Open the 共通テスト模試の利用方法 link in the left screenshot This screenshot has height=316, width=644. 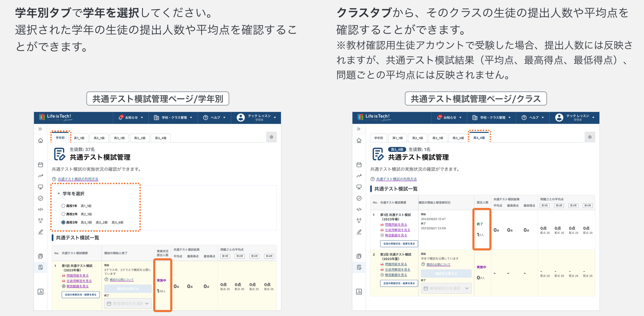[x=78, y=179]
